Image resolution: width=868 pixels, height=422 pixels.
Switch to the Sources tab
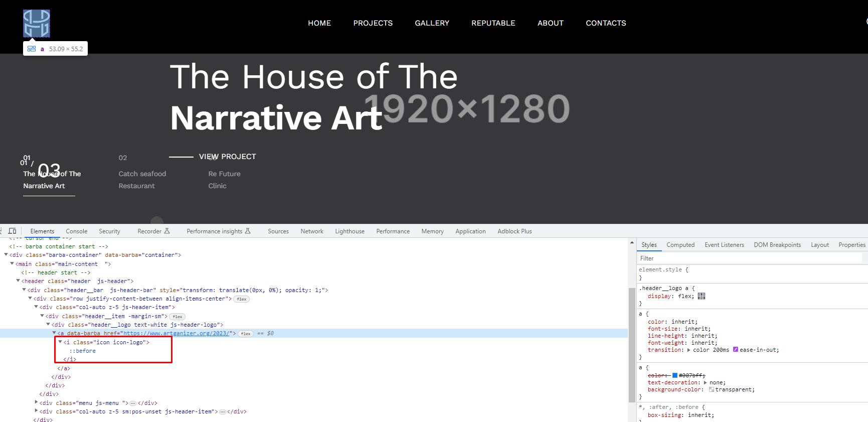coord(278,231)
